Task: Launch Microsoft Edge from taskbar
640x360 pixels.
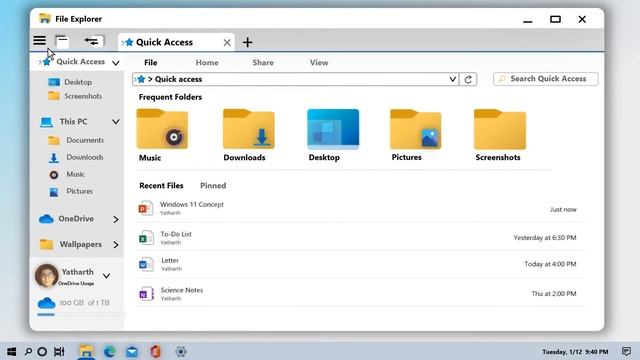Action: pyautogui.click(x=109, y=351)
